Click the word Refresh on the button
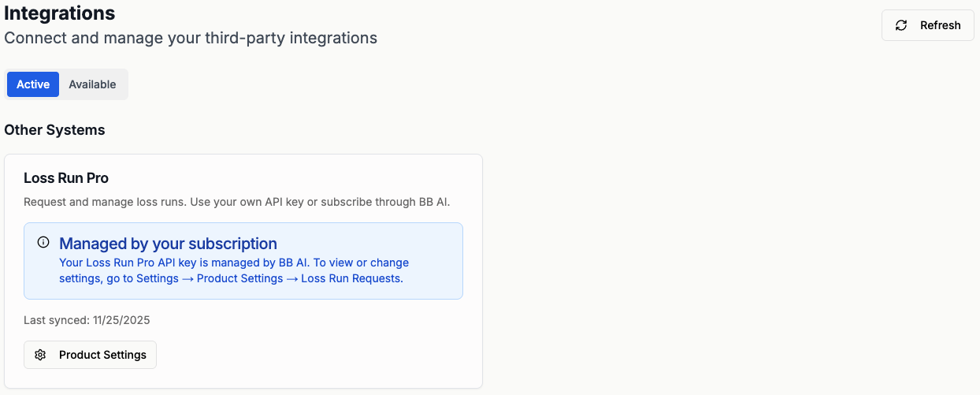Viewport: 980px width, 395px height. (x=940, y=25)
